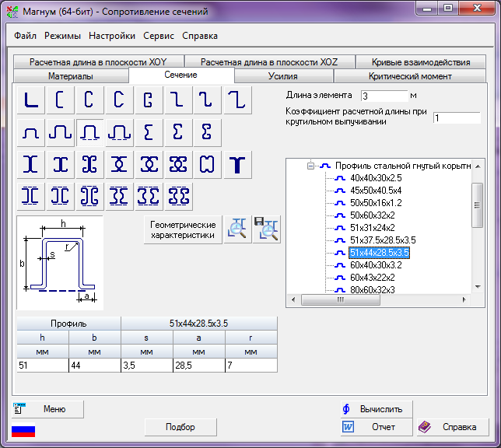The image size is (501, 448).
Task: Click the tree list scroll down arrow
Action: point(478,287)
